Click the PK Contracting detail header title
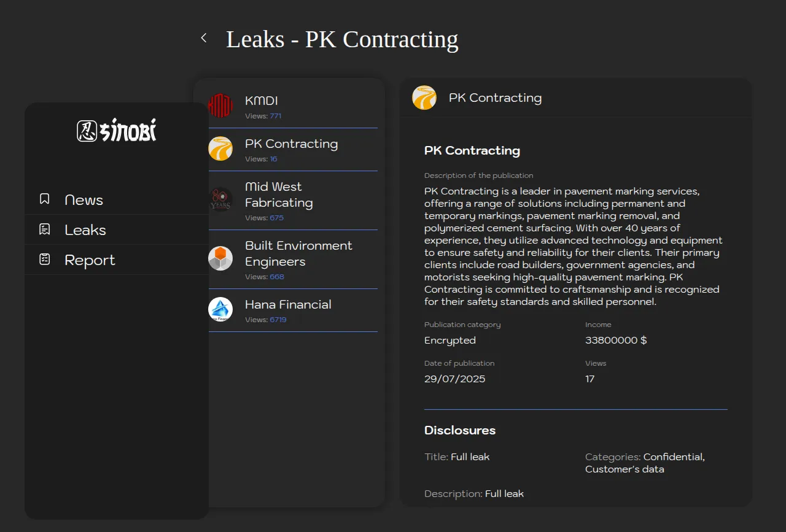786x532 pixels. tap(495, 98)
